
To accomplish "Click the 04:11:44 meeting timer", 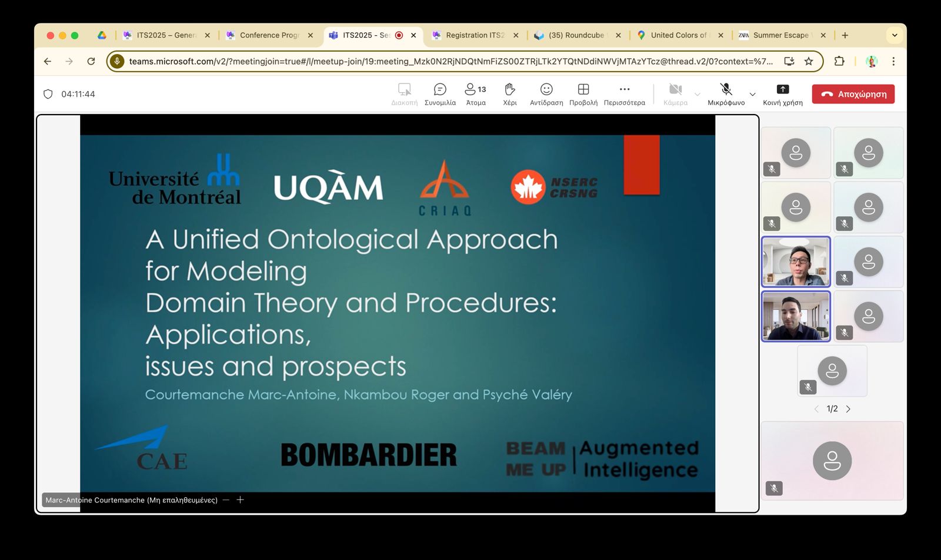I will point(78,94).
